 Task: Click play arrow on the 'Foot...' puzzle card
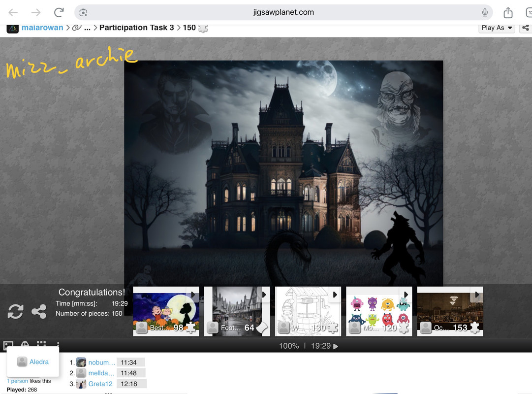(264, 295)
